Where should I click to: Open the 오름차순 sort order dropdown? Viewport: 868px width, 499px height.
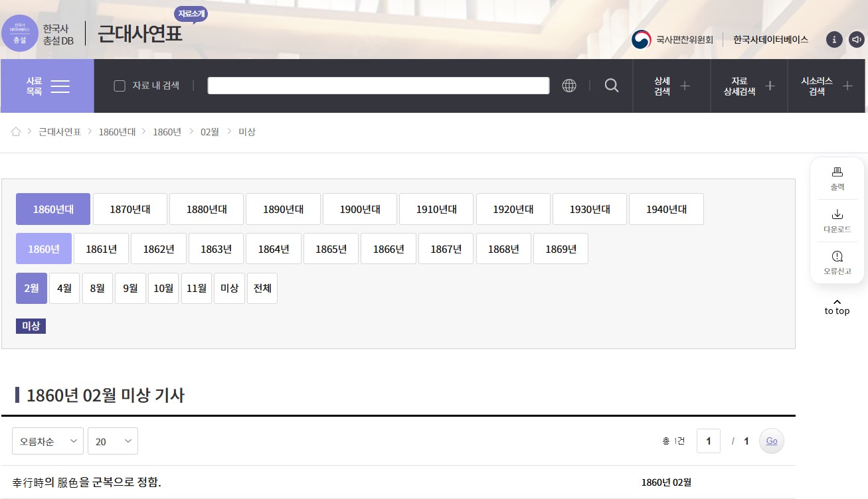point(48,441)
